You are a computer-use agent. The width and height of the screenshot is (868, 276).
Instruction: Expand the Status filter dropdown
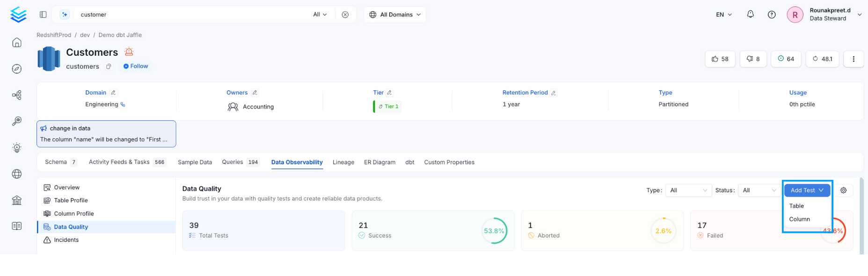[x=759, y=190]
